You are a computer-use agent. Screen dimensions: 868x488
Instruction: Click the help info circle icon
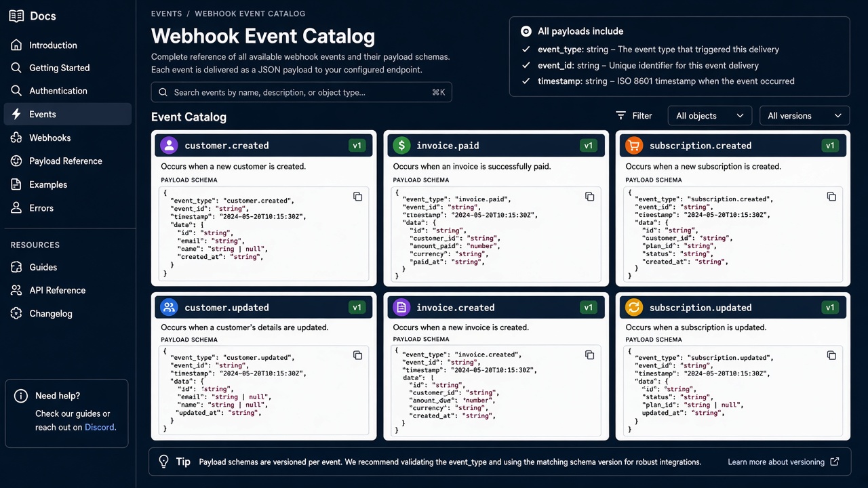[22, 396]
